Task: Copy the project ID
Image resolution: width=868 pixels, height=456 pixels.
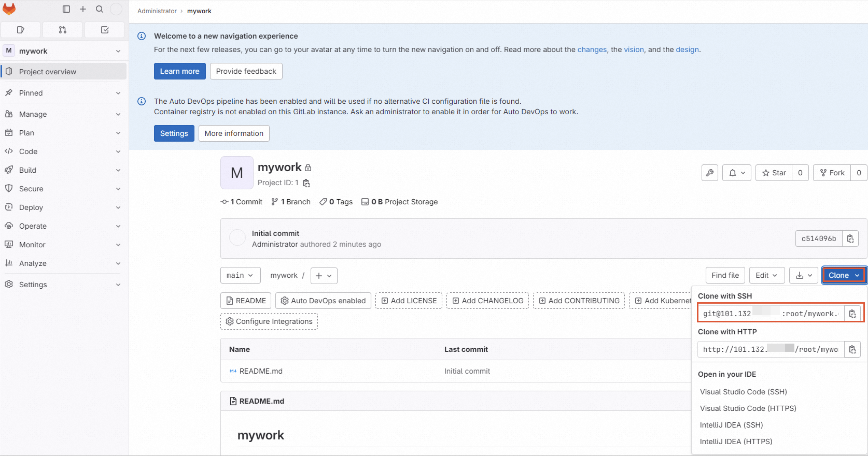Action: (306, 183)
